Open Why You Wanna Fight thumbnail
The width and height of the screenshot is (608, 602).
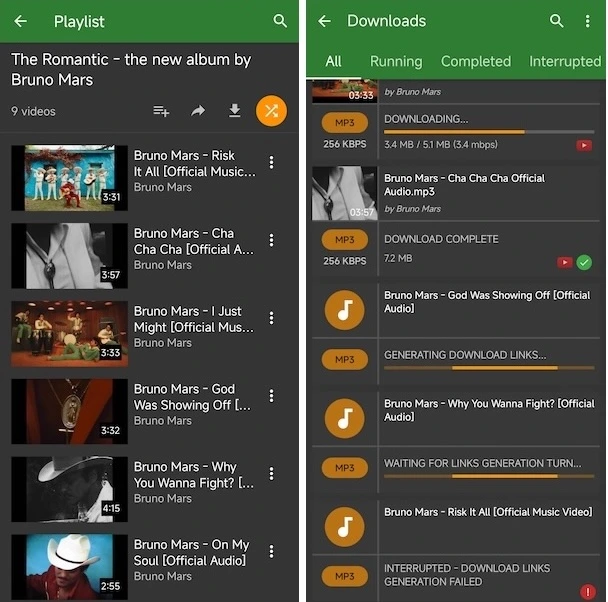69,489
